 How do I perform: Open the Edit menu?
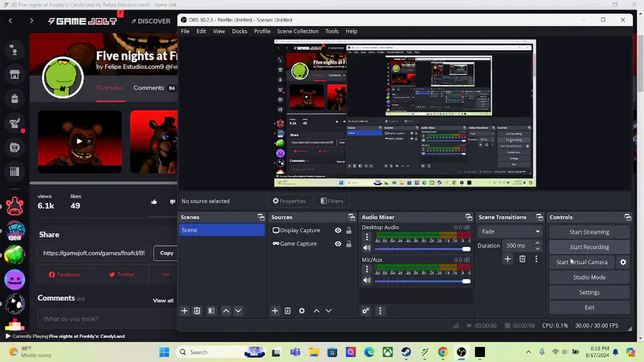point(201,31)
